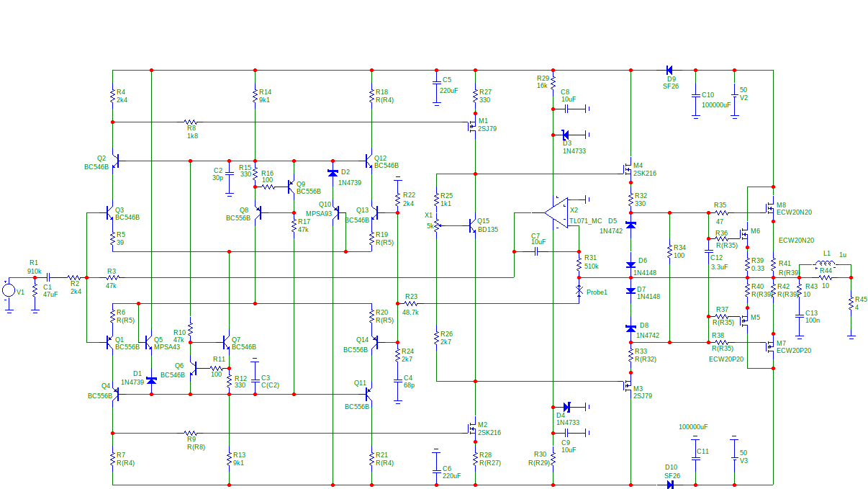Viewport: 868px width, 489px height.
Task: Click the M7 ECW20P20 MOSFET
Action: click(769, 347)
